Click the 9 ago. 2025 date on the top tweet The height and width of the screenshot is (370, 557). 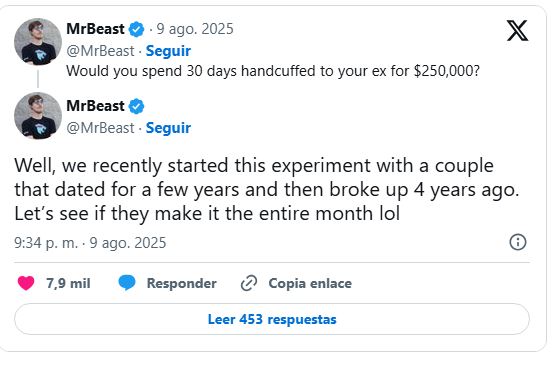tap(195, 29)
